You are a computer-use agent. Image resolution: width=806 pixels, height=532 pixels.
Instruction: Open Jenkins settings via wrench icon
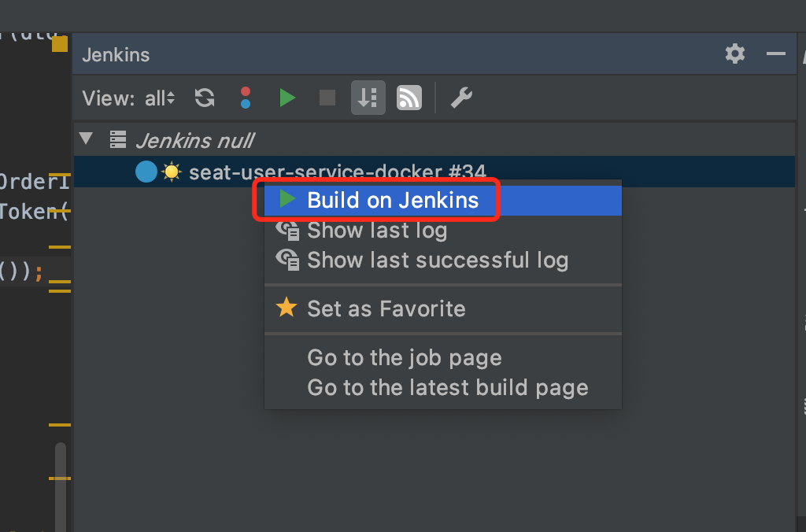pyautogui.click(x=461, y=98)
